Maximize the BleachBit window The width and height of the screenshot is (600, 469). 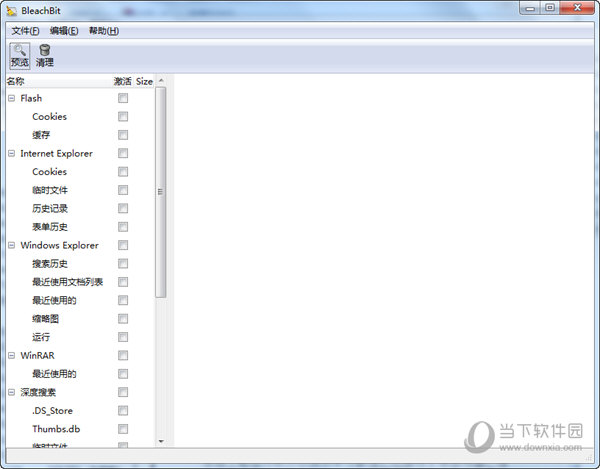point(550,8)
